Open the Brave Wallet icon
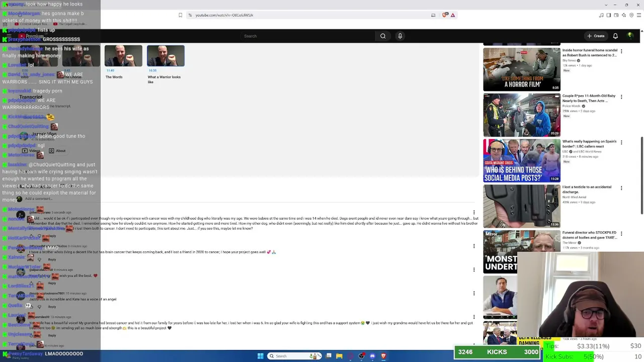The width and height of the screenshot is (644, 362). click(616, 15)
